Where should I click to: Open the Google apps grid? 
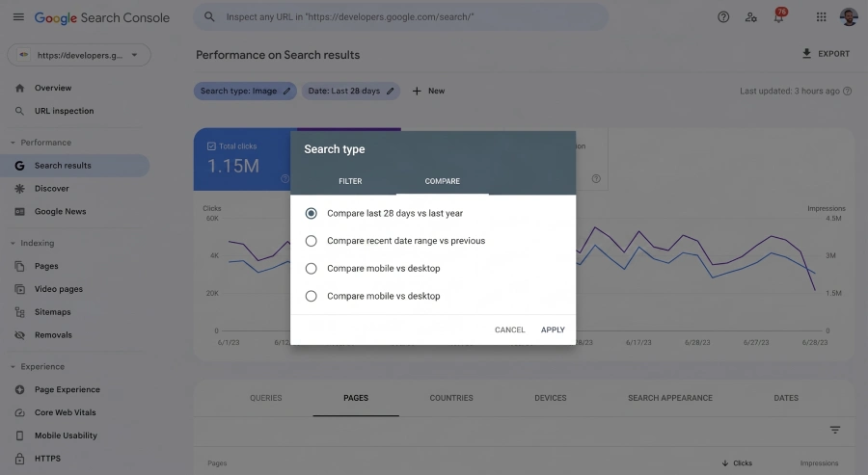click(x=821, y=17)
